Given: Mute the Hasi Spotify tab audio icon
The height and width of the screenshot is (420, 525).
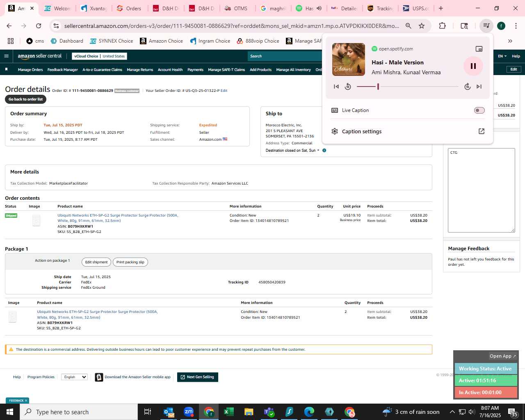Looking at the screenshot, I should pyautogui.click(x=319, y=8).
